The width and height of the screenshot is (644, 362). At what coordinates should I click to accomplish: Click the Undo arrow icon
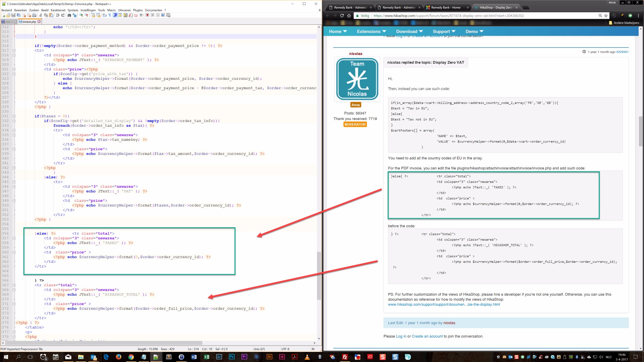coord(57,15)
